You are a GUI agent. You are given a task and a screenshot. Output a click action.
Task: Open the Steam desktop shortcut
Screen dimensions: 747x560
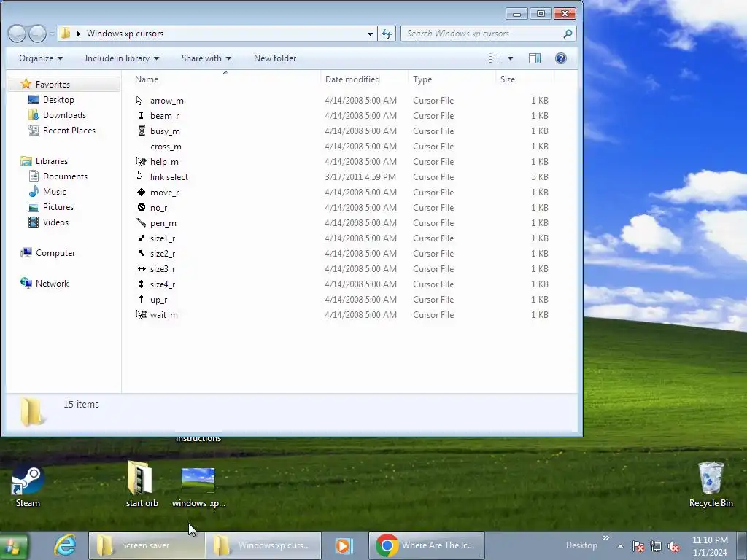(x=28, y=486)
